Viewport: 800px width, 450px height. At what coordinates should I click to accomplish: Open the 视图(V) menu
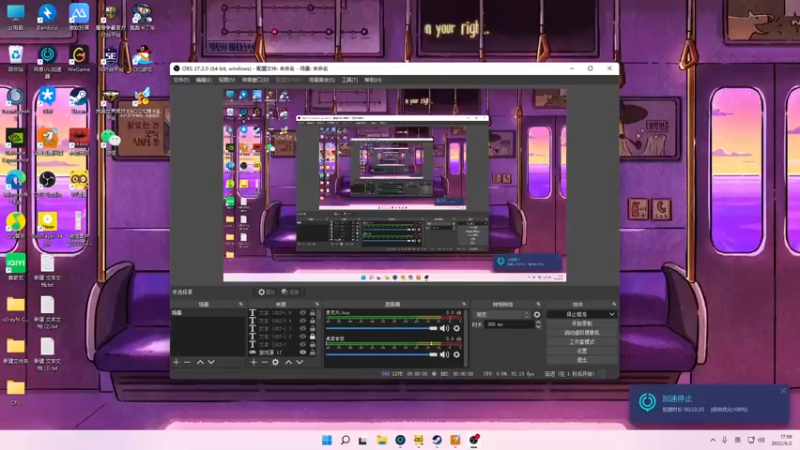click(x=227, y=80)
